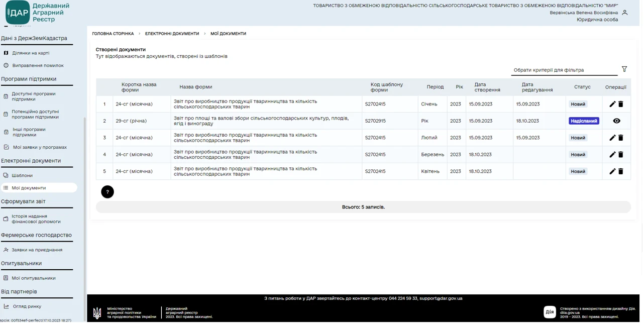Screen dimensions: 644x323
Task: Click the icon beside Інші програми підтримки
Action: (6, 133)
